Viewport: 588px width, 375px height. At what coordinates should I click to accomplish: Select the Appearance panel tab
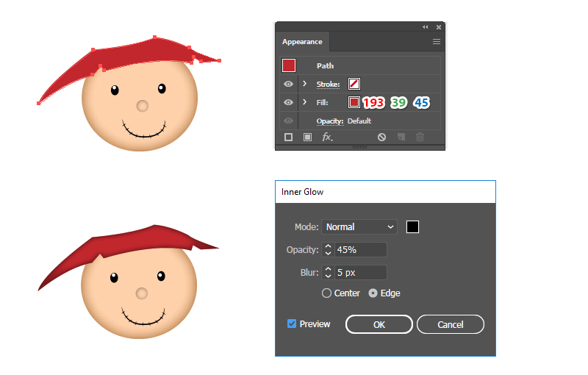(x=302, y=42)
